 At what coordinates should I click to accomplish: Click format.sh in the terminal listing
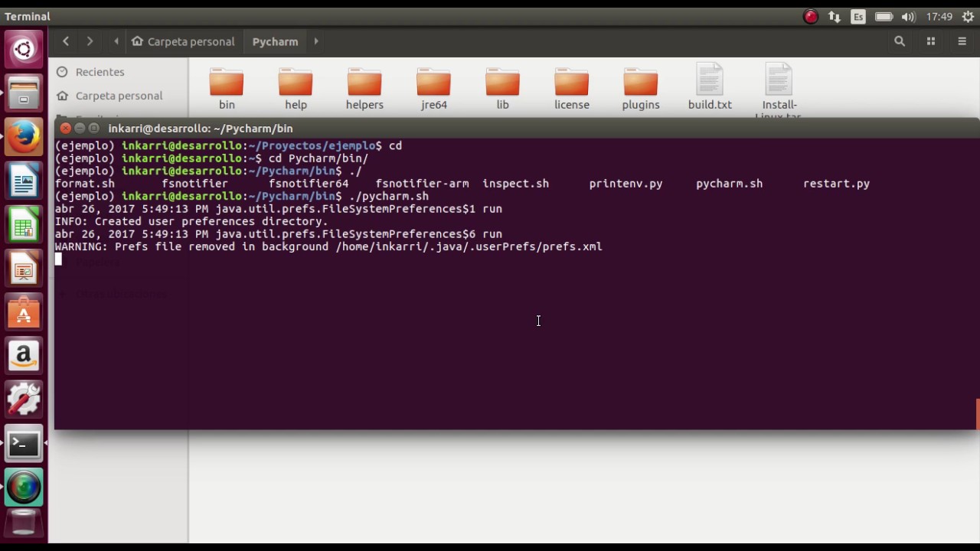click(x=84, y=184)
